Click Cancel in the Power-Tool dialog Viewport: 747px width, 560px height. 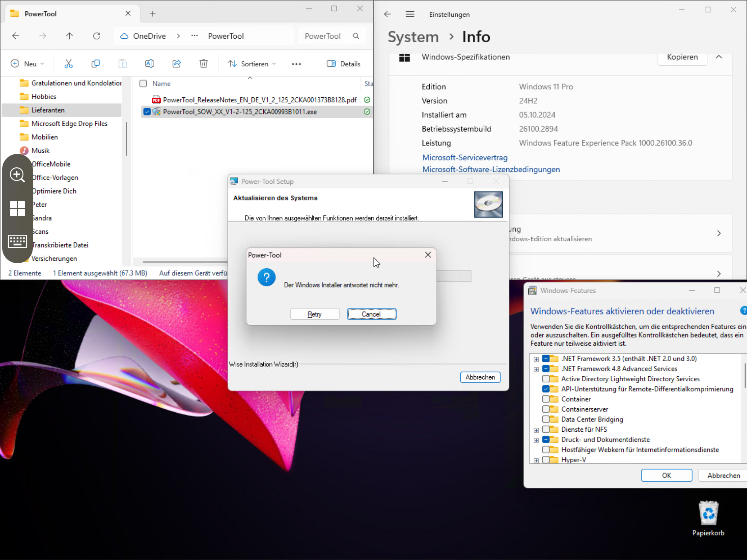[371, 314]
